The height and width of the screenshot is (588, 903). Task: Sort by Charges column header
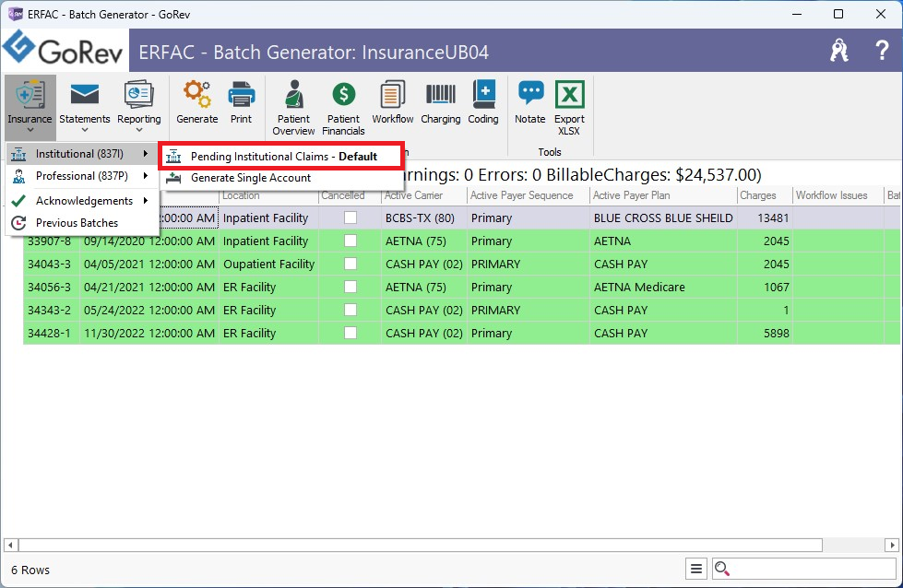click(x=765, y=195)
